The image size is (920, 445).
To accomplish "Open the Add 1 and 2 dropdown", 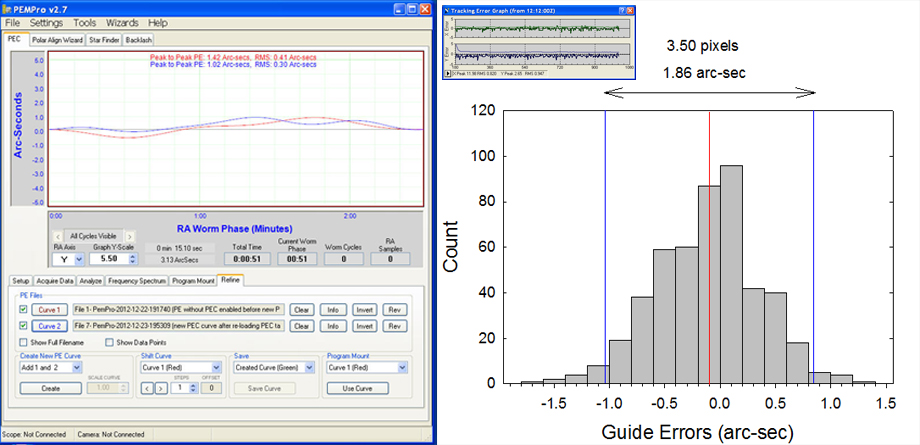I will point(77,368).
